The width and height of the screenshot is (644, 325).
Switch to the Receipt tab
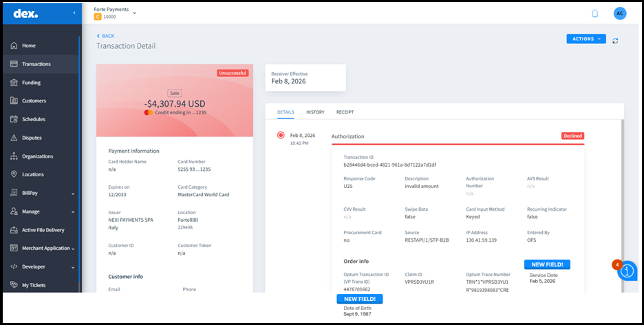[345, 112]
